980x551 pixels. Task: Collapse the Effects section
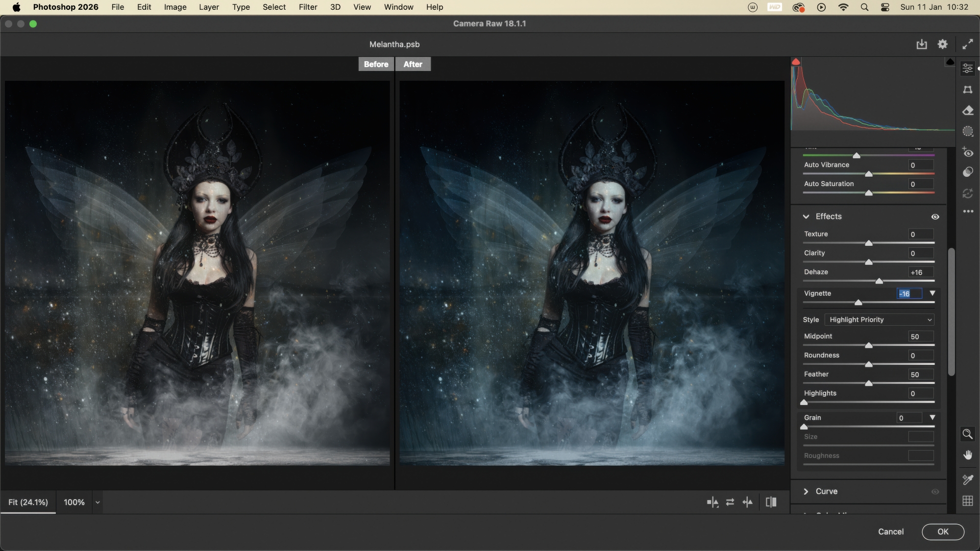806,216
